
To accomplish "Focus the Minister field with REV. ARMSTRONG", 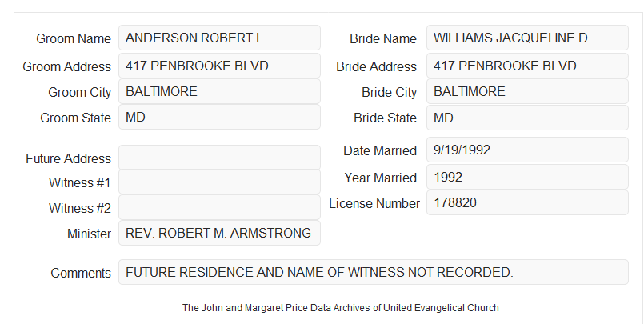I will (x=219, y=233).
